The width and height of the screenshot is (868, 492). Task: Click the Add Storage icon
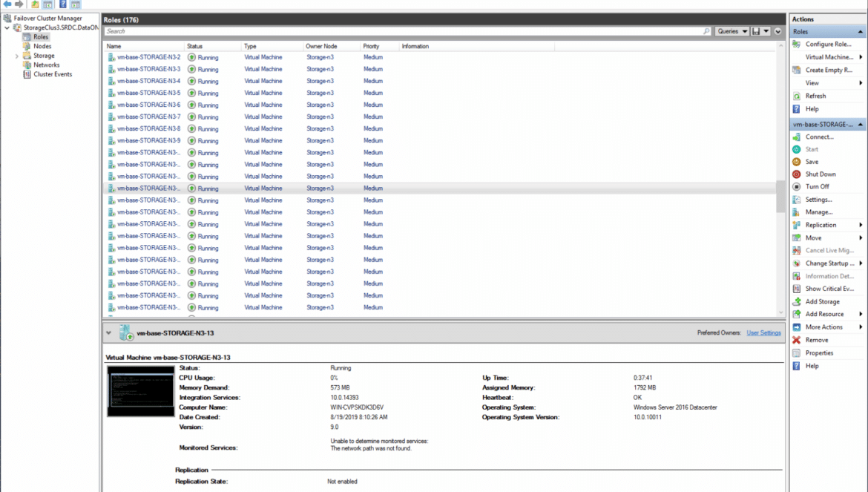797,301
